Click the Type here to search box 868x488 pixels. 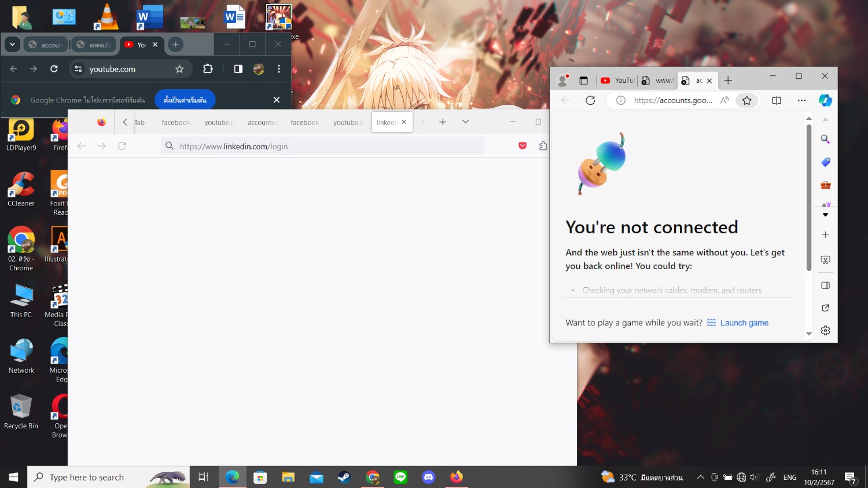click(x=109, y=477)
